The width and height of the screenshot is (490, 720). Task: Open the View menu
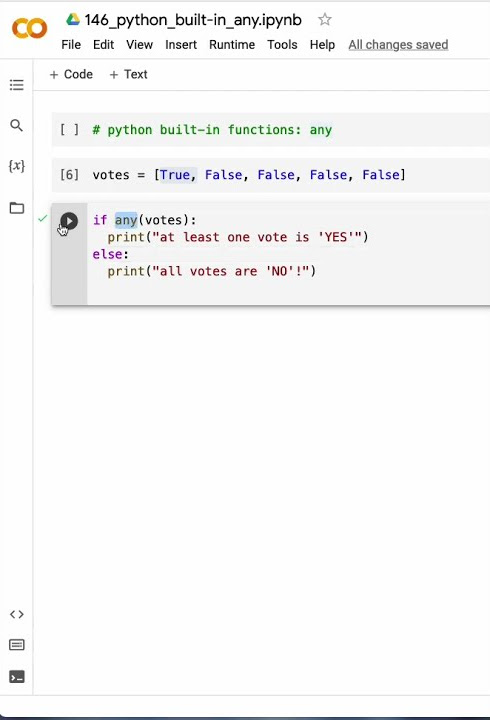[x=139, y=45]
